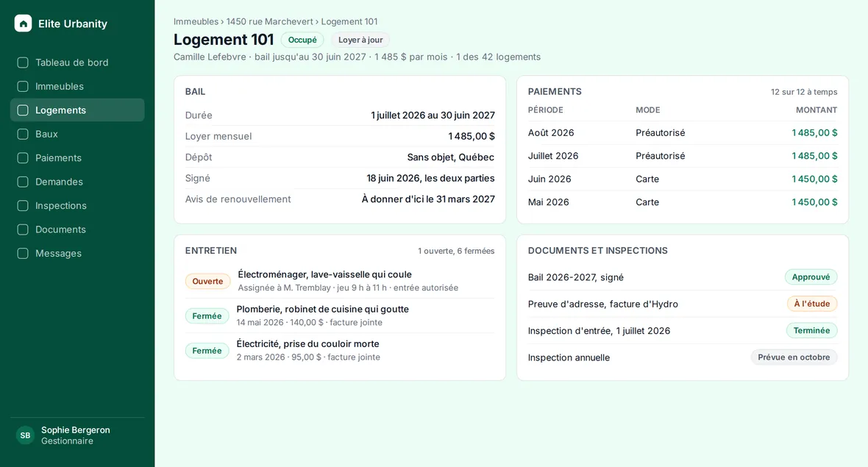
Task: Click the lease Durée value 1 juillet 2026
Action: click(x=433, y=115)
